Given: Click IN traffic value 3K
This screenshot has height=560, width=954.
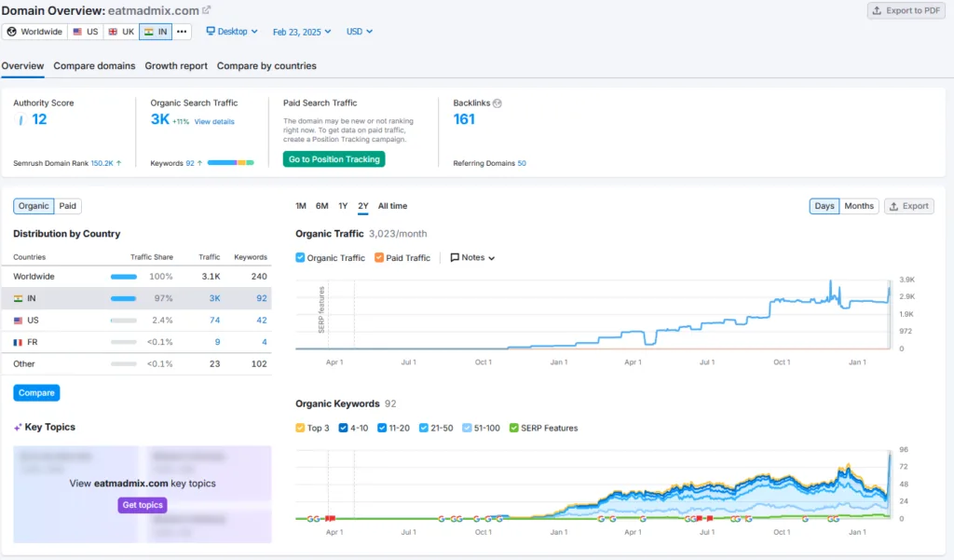Looking at the screenshot, I should (215, 298).
